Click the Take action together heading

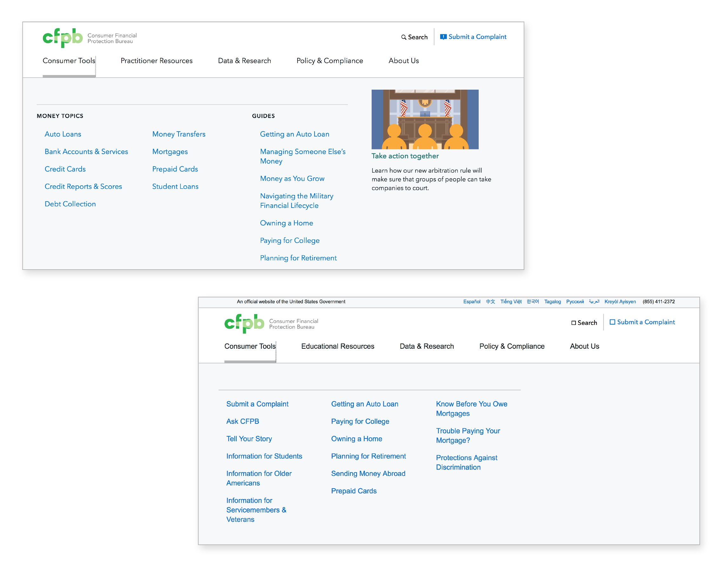pos(405,156)
